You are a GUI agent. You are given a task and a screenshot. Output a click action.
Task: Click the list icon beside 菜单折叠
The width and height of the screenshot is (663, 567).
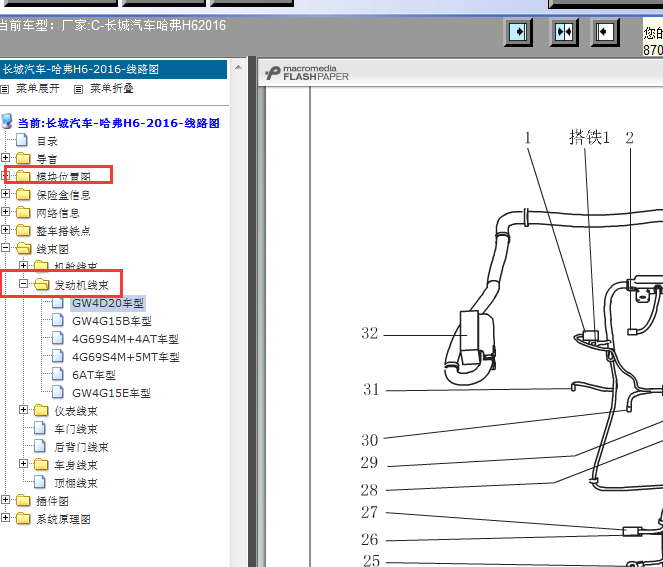[x=78, y=89]
